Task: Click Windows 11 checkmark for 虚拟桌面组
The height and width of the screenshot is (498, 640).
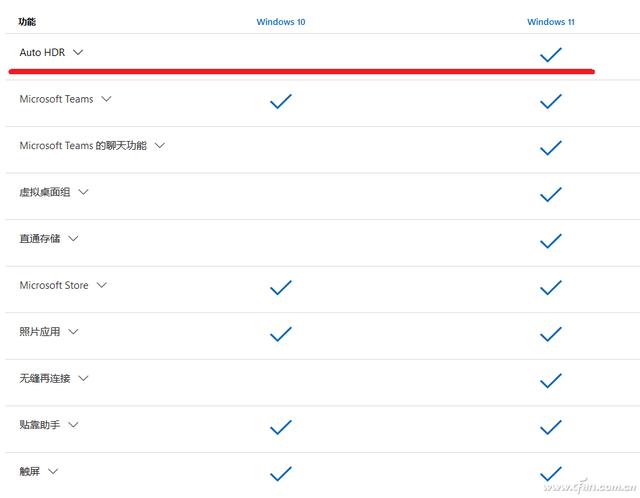Action: [551, 194]
